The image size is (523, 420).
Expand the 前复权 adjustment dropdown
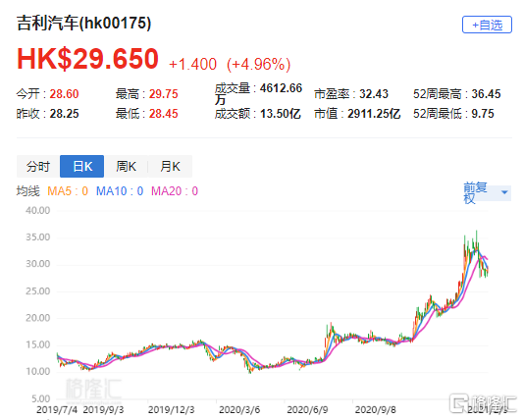point(487,192)
